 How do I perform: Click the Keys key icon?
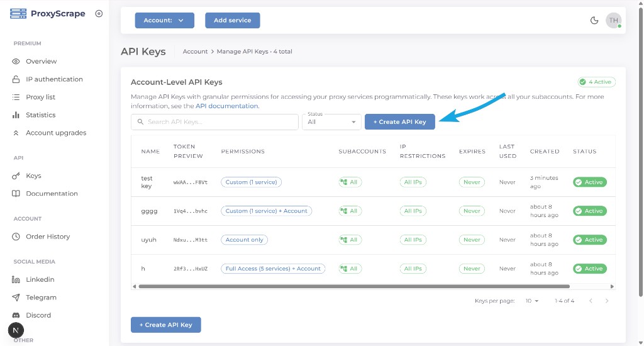[16, 176]
